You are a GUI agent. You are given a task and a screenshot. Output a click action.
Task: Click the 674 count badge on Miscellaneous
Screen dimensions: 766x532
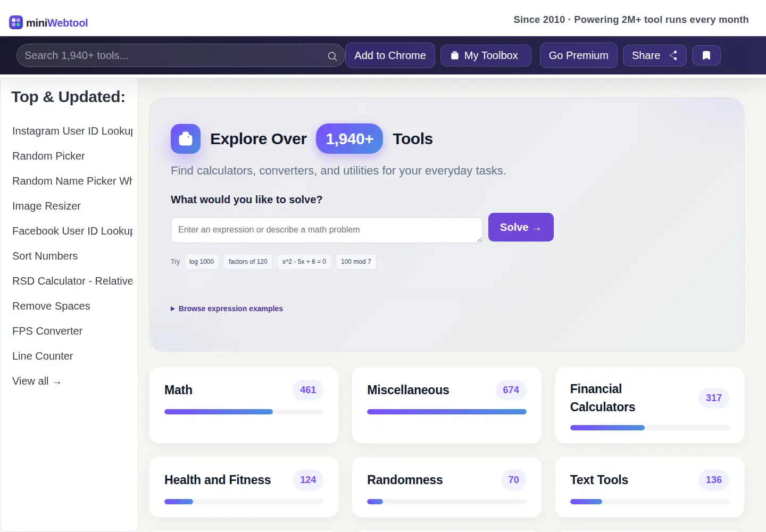coord(511,390)
